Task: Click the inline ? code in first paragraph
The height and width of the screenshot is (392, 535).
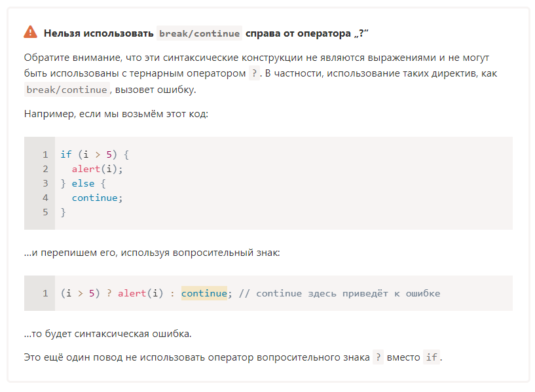Action: click(255, 73)
